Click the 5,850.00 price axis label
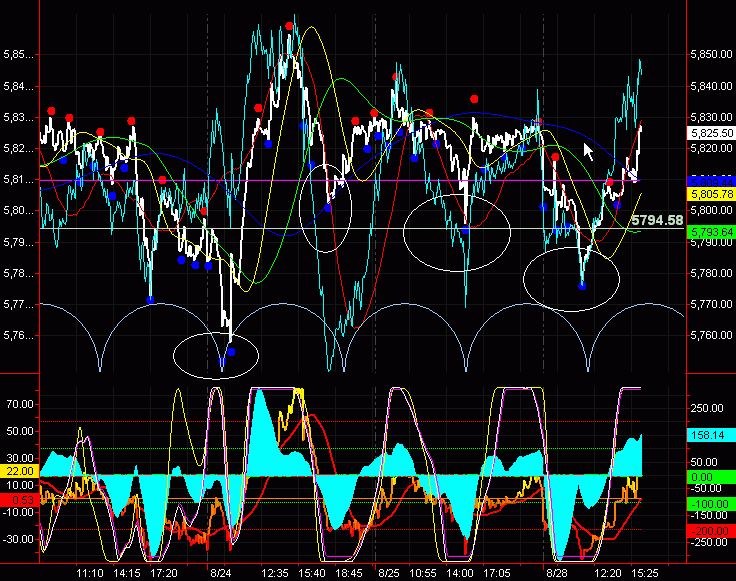The height and width of the screenshot is (581, 736). [x=712, y=54]
